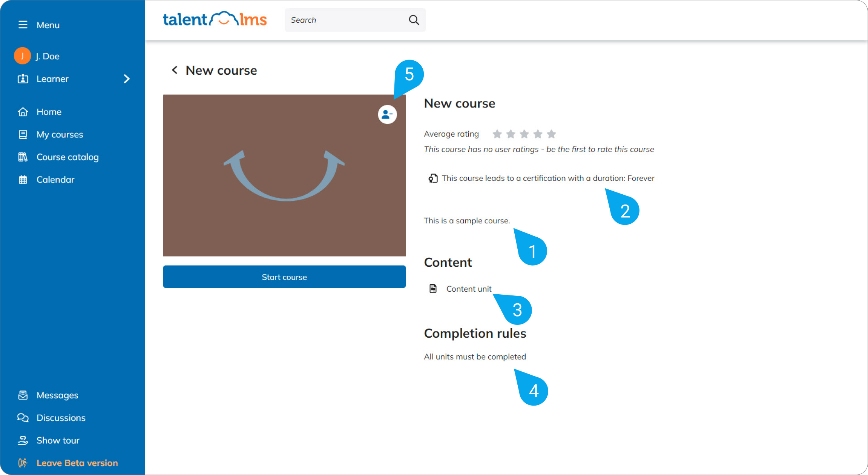The width and height of the screenshot is (868, 475).
Task: Open the Course catalog icon
Action: coord(23,157)
